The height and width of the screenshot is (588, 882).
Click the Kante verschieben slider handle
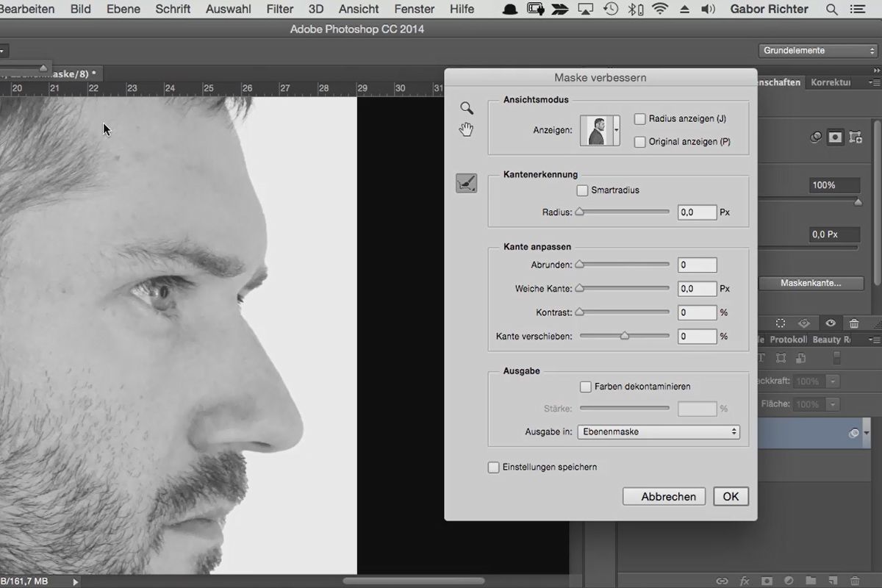click(625, 336)
